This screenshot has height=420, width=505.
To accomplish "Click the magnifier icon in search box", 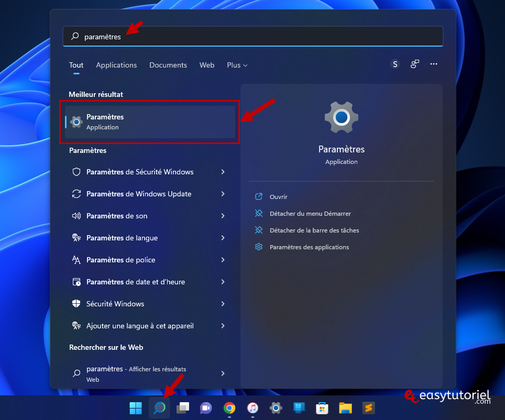I will click(x=75, y=36).
